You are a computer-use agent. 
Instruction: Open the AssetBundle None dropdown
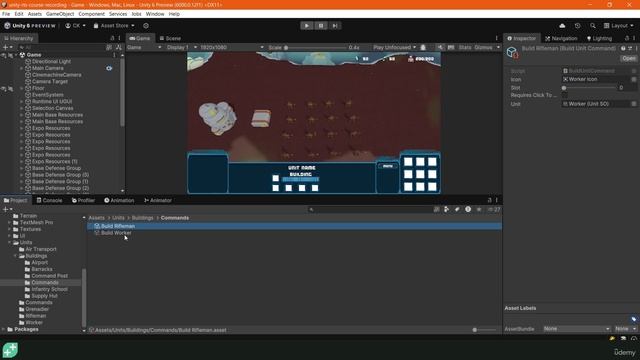point(577,329)
